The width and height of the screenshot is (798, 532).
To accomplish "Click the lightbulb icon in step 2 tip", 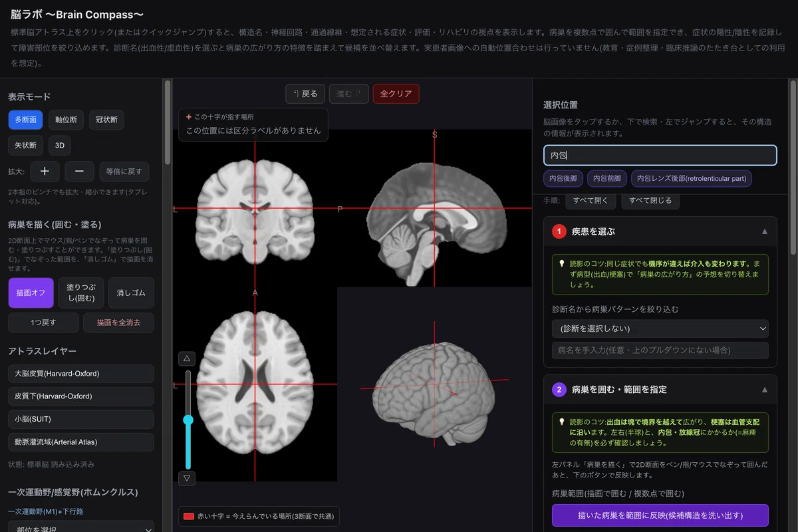I will click(562, 422).
